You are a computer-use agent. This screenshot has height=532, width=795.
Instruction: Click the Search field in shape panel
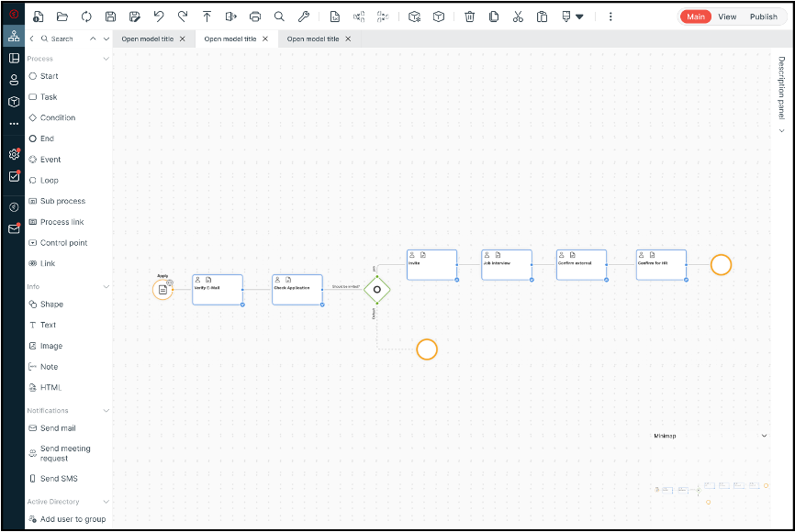62,39
